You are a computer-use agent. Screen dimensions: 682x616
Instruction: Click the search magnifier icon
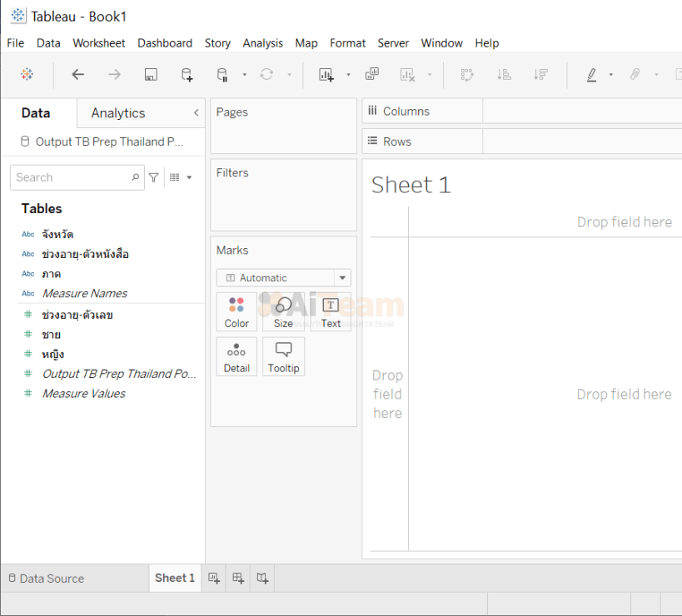(x=135, y=177)
